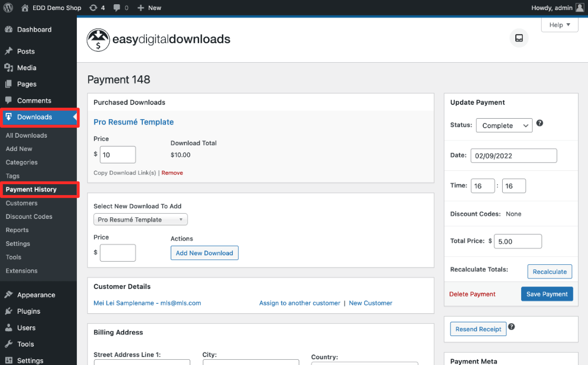The width and height of the screenshot is (588, 365).
Task: Open the site home icon in admin bar
Action: click(x=25, y=7)
